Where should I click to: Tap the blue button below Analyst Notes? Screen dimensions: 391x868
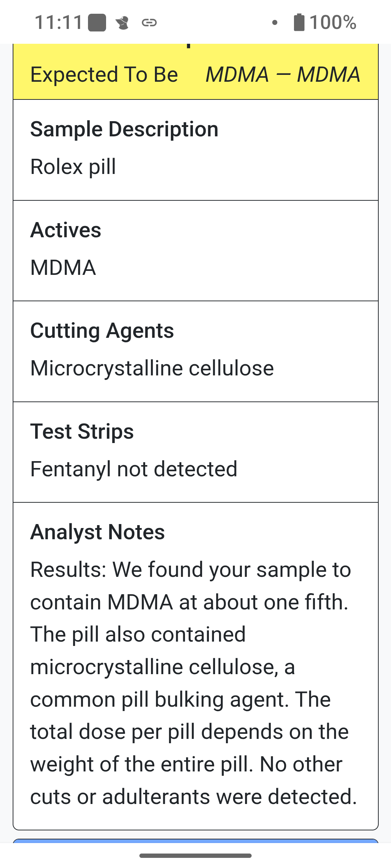(195, 843)
